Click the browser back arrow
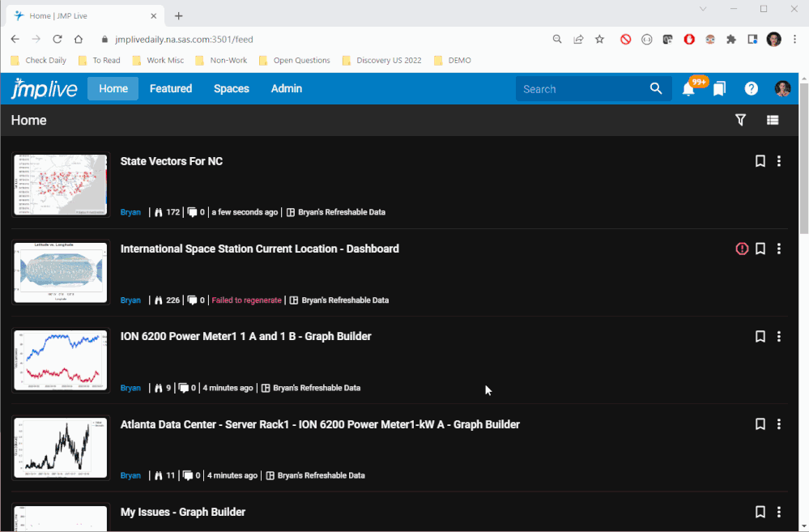The image size is (809, 532). [15, 39]
